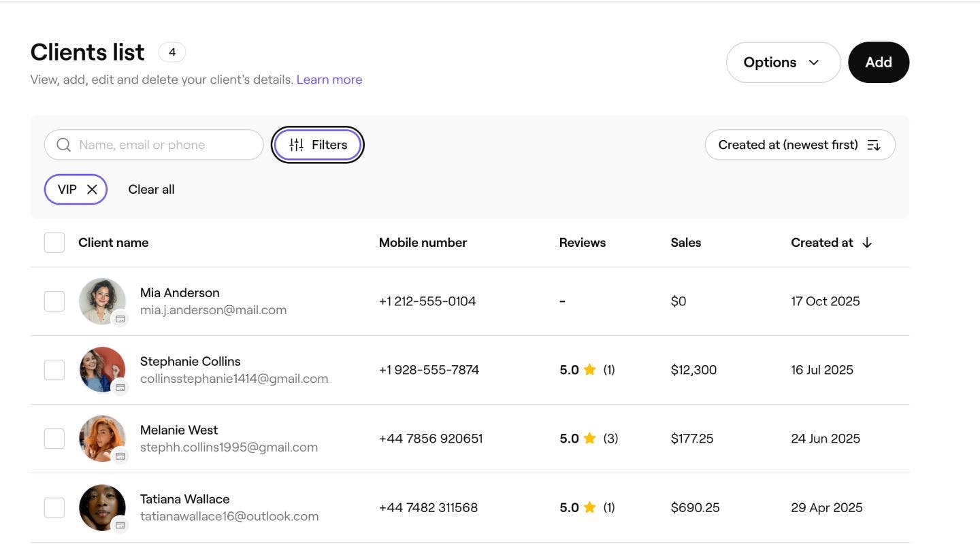Expand the Created at (newest first) sort menu
Screen dimensions: 980x544
[x=799, y=145]
